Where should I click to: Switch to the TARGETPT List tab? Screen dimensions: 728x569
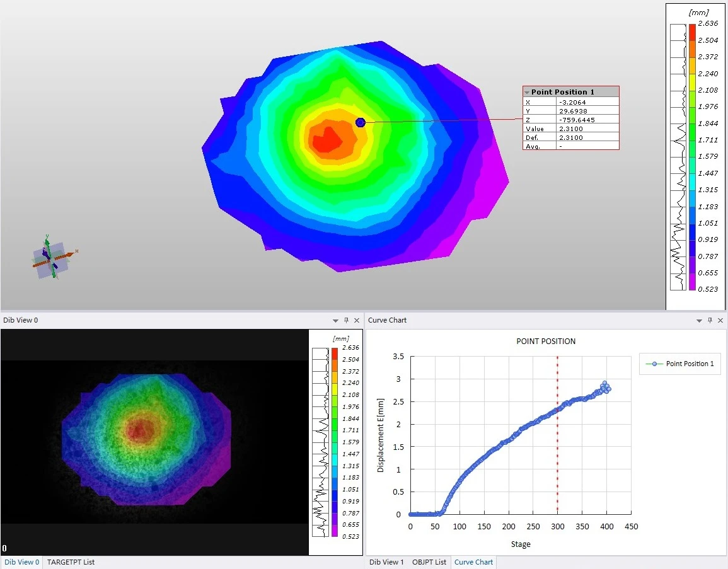point(71,562)
